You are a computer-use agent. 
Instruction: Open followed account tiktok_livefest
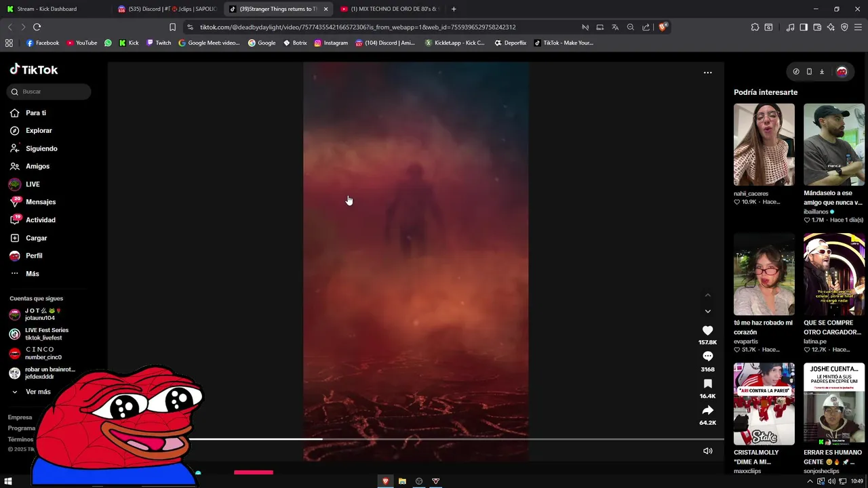click(x=47, y=334)
